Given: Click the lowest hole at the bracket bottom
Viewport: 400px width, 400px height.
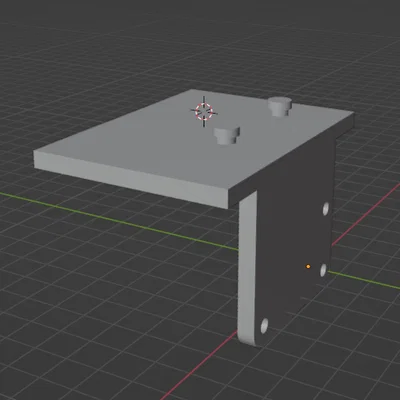Looking at the screenshot, I should pyautogui.click(x=264, y=326).
